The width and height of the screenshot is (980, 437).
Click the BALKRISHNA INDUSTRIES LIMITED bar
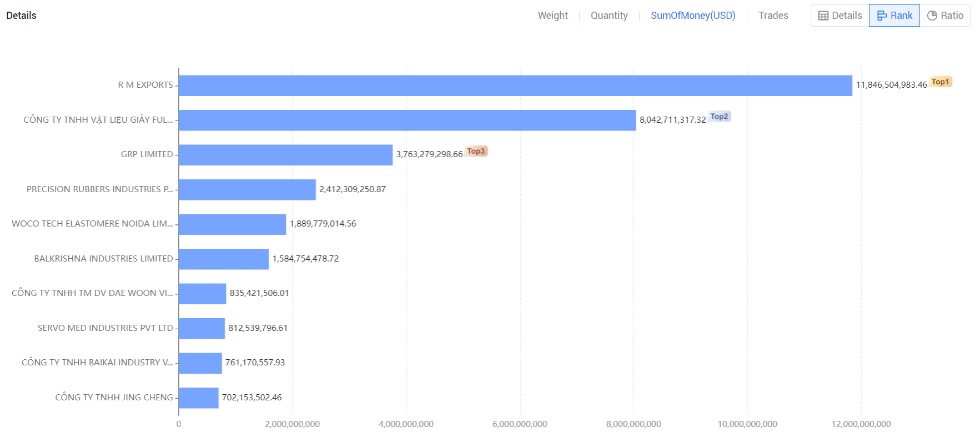[224, 259]
